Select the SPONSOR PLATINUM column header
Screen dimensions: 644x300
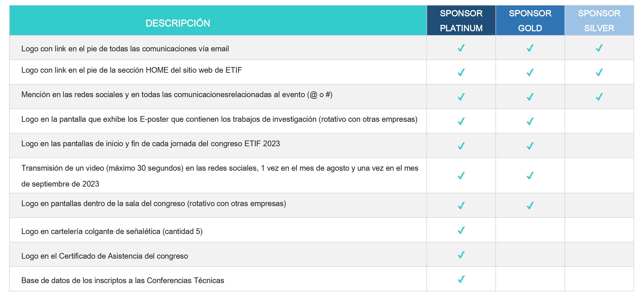(461, 21)
